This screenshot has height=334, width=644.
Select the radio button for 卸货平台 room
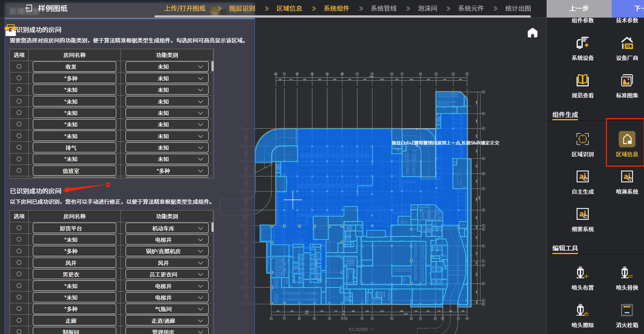(x=19, y=228)
